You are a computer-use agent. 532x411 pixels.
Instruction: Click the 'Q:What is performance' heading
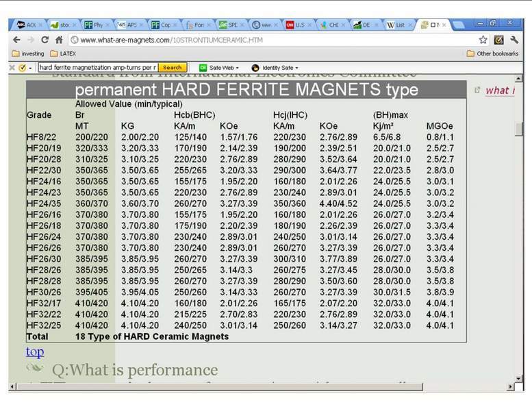tap(135, 370)
